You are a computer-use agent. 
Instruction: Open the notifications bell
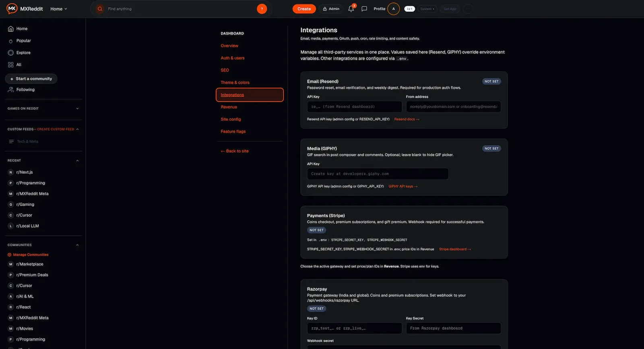pos(351,9)
